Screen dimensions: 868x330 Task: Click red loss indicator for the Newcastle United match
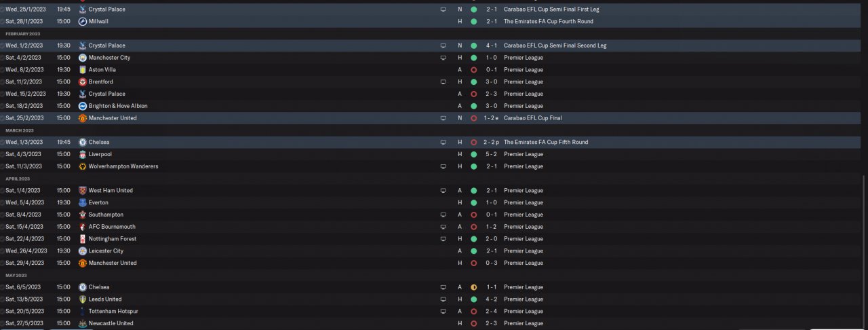tap(473, 323)
